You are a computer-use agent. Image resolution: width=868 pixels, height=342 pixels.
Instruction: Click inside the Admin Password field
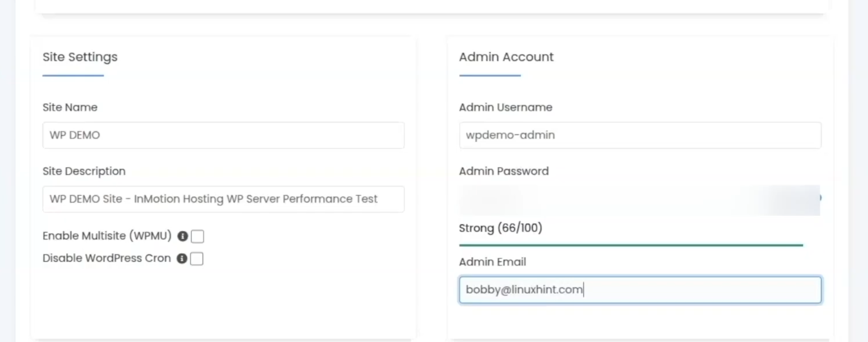[x=640, y=200]
